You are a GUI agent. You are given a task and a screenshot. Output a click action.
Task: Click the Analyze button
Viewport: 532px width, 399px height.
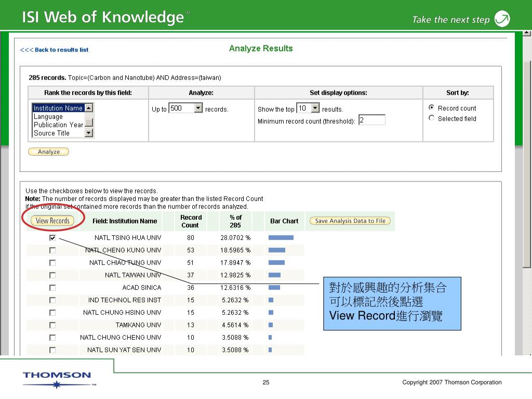(x=48, y=152)
